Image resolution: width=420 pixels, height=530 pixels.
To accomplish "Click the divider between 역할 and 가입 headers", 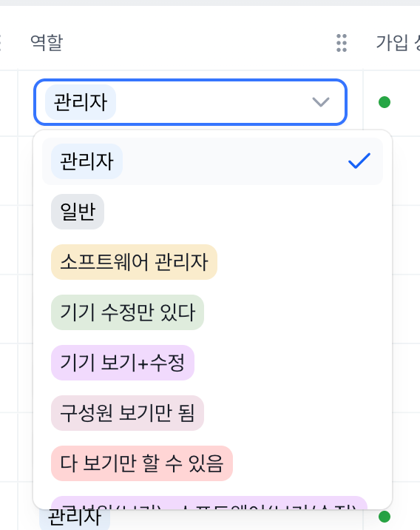I will [x=363, y=43].
